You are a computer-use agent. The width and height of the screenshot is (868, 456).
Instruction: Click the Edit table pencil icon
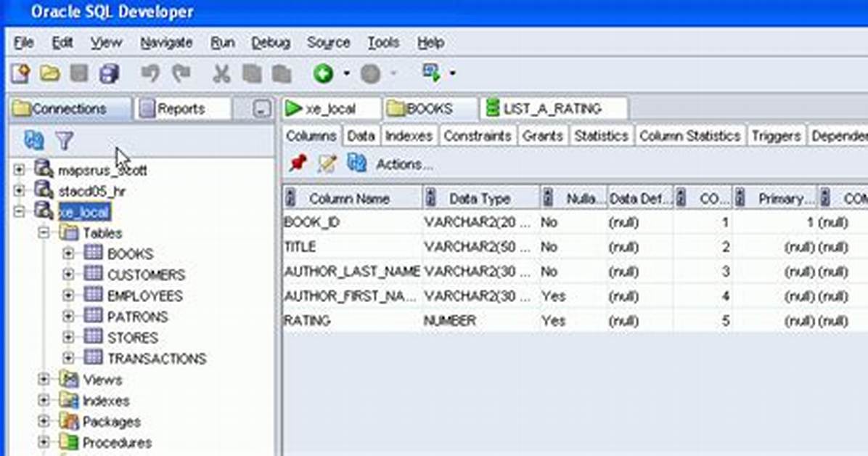[x=327, y=163]
